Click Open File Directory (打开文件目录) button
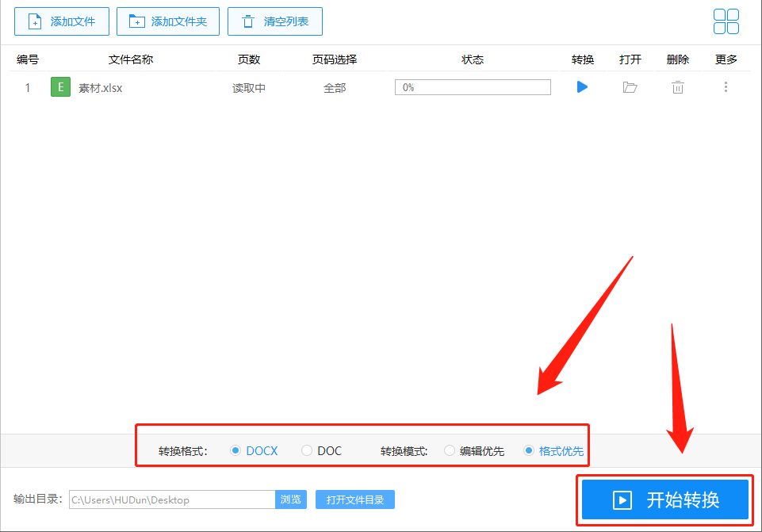The image size is (762, 532). pos(355,499)
